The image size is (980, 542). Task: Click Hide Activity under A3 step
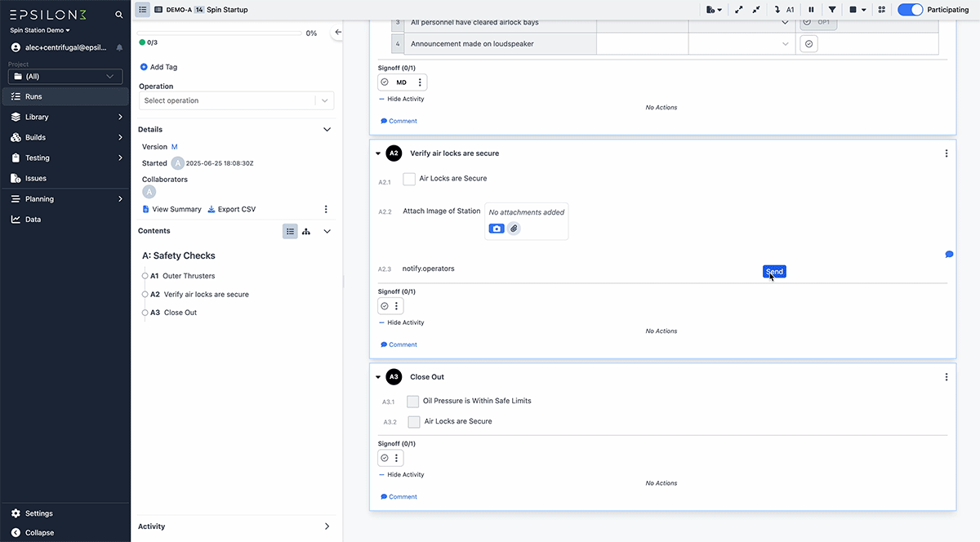point(401,474)
